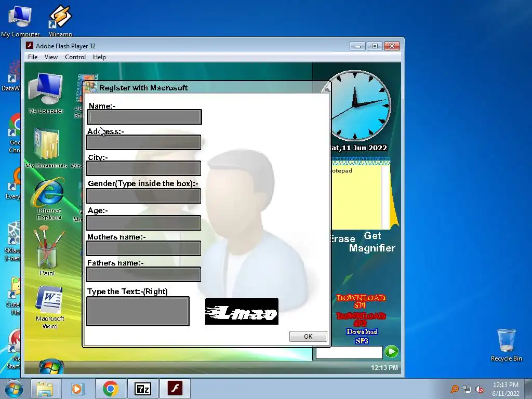Open My Computer icon inside Flash window

[x=46, y=94]
